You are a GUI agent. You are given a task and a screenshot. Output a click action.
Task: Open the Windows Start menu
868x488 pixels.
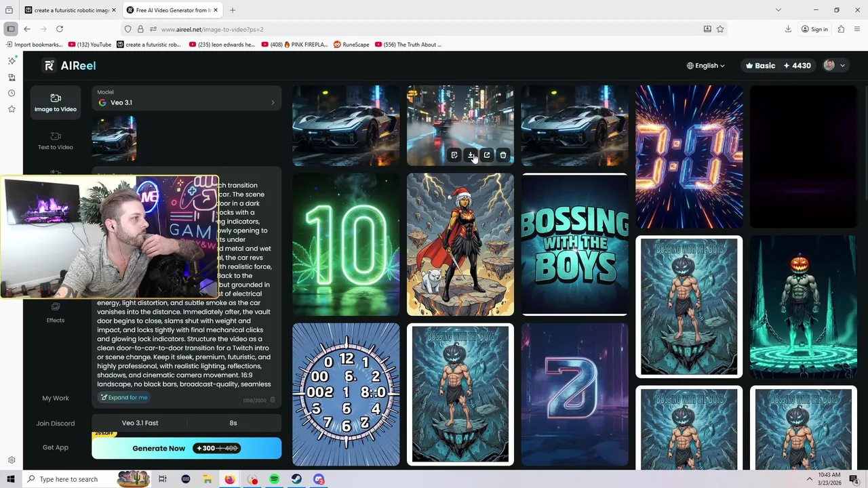pos(10,479)
